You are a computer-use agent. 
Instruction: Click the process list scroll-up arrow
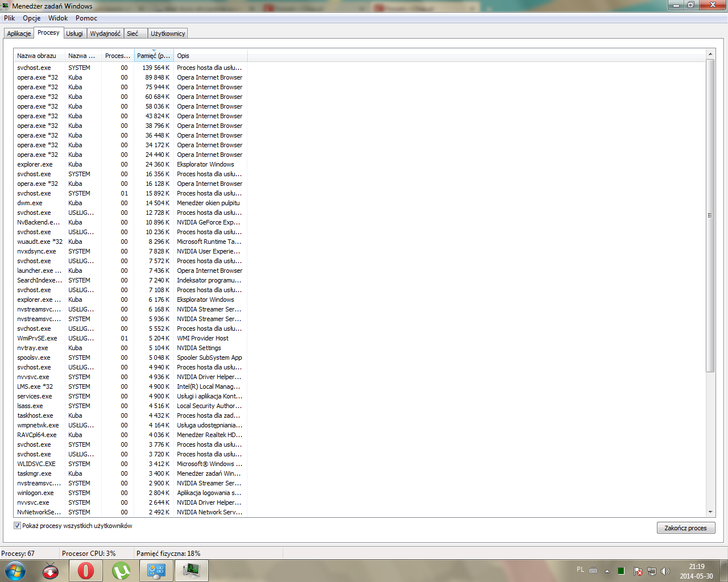click(x=710, y=55)
